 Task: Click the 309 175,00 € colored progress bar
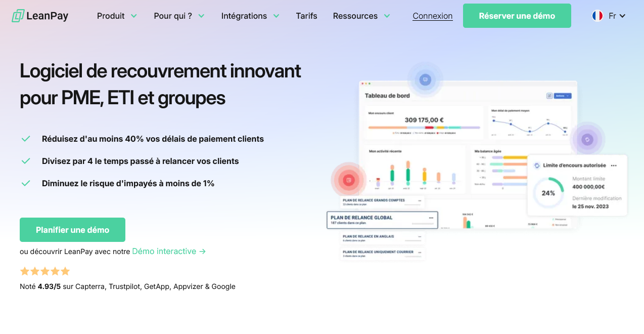click(x=424, y=128)
